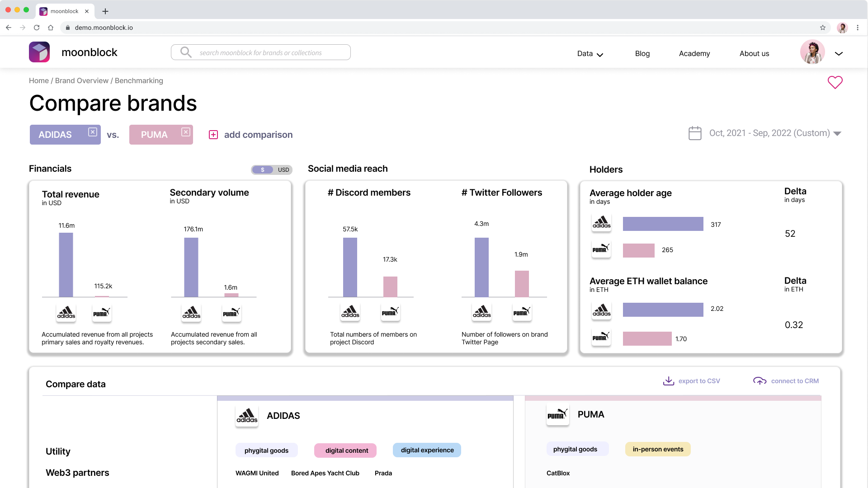Screen dimensions: 868x488
Task: Click the plus icon for add comparison
Action: point(213,135)
